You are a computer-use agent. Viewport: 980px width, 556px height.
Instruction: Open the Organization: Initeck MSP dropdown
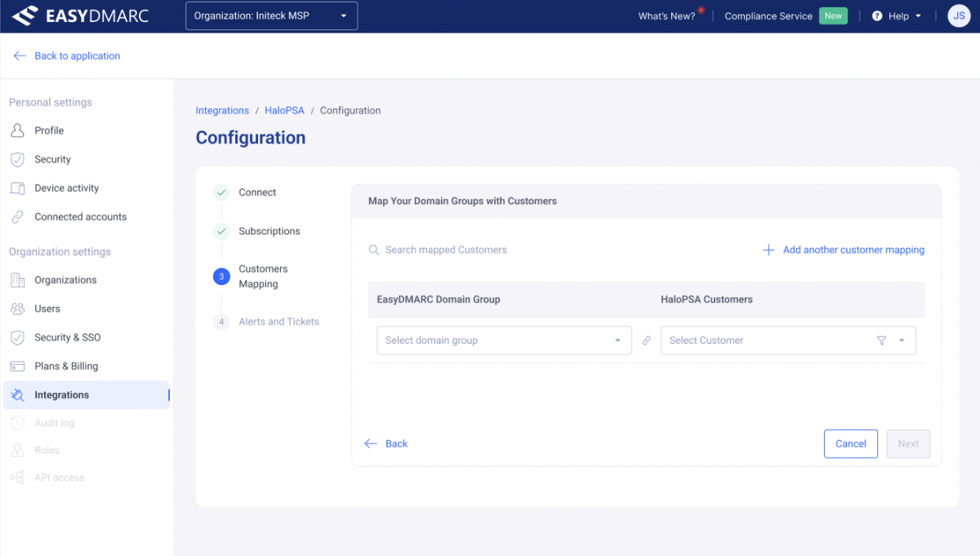271,15
